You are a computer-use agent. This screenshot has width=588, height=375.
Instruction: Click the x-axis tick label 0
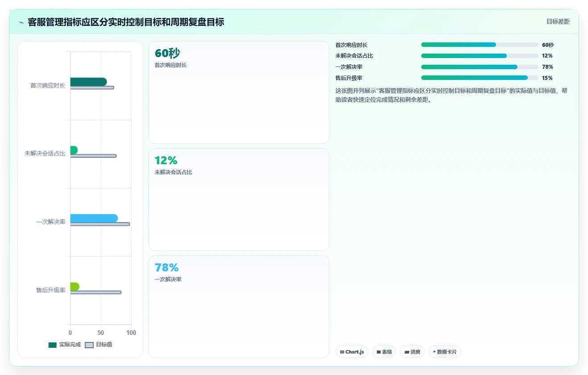(70, 333)
